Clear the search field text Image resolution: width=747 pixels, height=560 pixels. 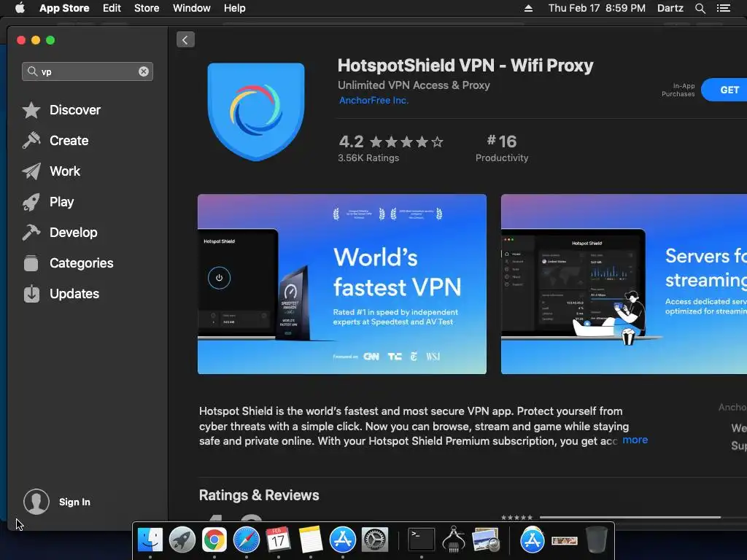coord(144,71)
